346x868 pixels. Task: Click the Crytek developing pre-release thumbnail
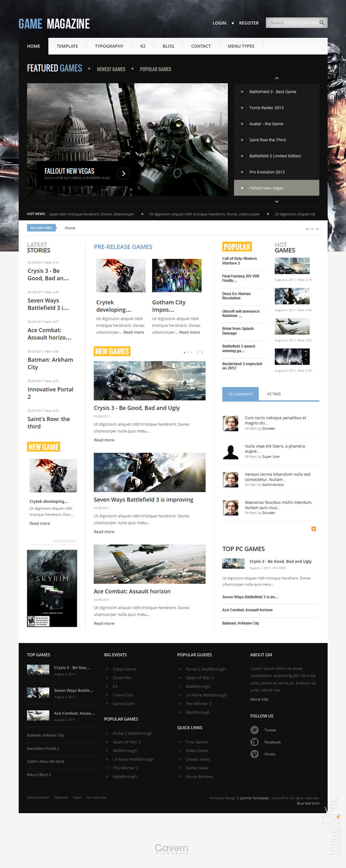tap(121, 276)
